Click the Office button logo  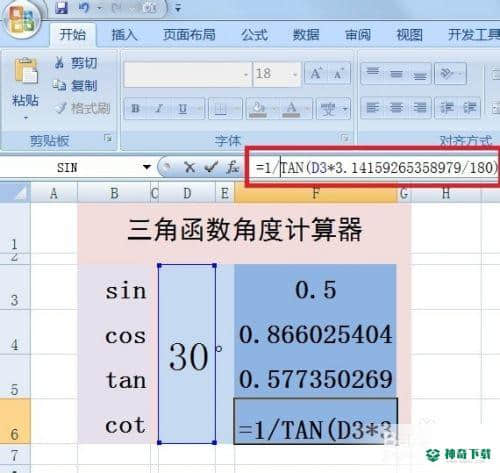tap(22, 20)
